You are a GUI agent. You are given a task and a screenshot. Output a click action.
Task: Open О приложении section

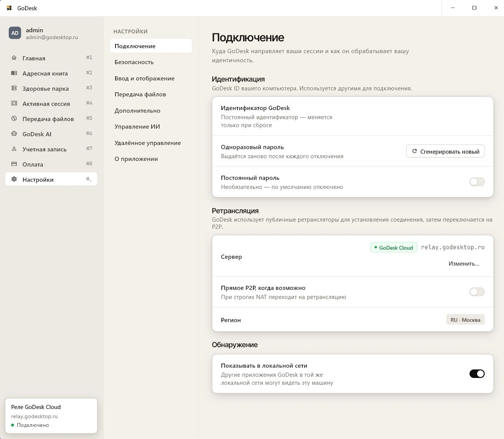point(151,159)
